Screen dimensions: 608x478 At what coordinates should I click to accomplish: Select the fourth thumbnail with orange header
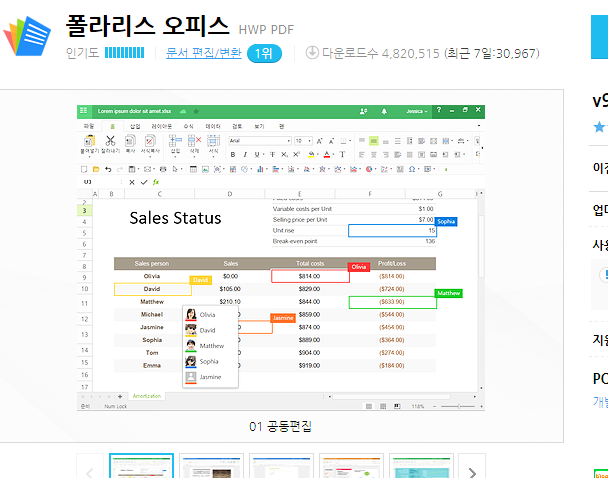click(351, 466)
